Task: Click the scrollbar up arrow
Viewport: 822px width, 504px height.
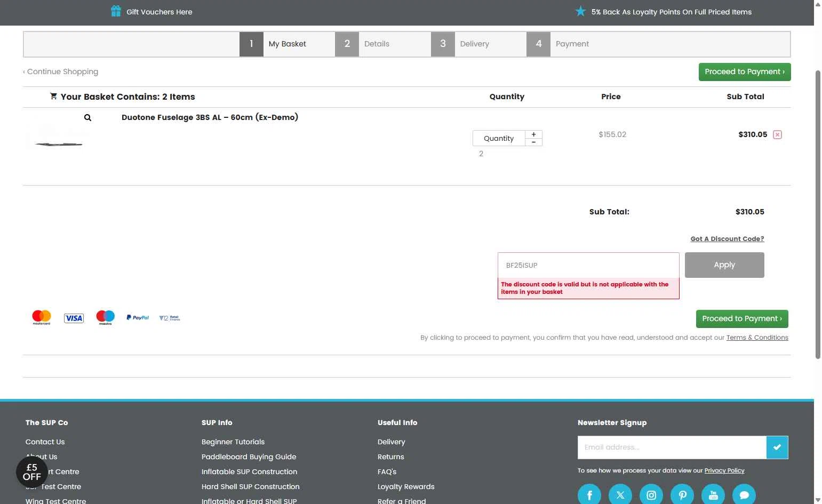Action: pyautogui.click(x=818, y=4)
